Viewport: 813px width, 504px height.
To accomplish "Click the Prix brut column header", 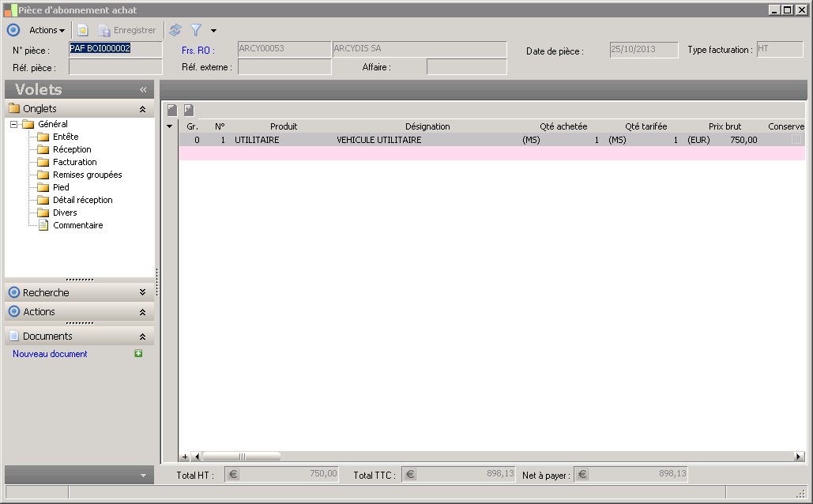I will coord(725,126).
